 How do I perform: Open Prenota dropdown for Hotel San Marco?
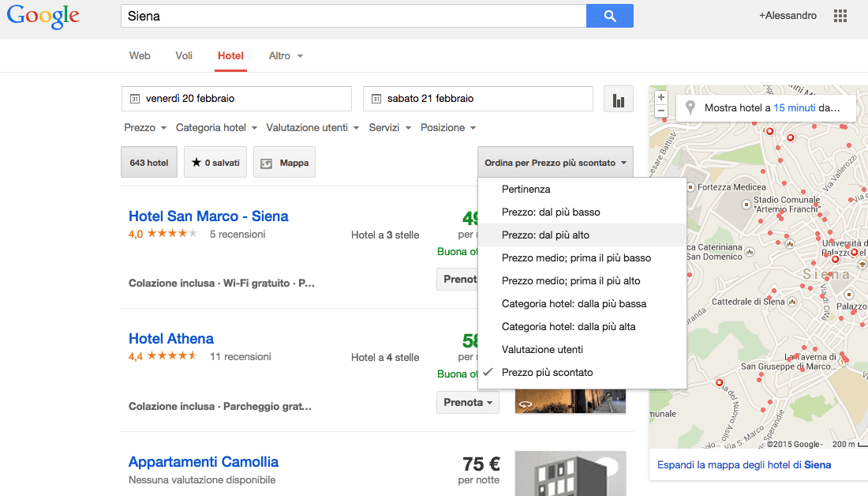coord(457,280)
